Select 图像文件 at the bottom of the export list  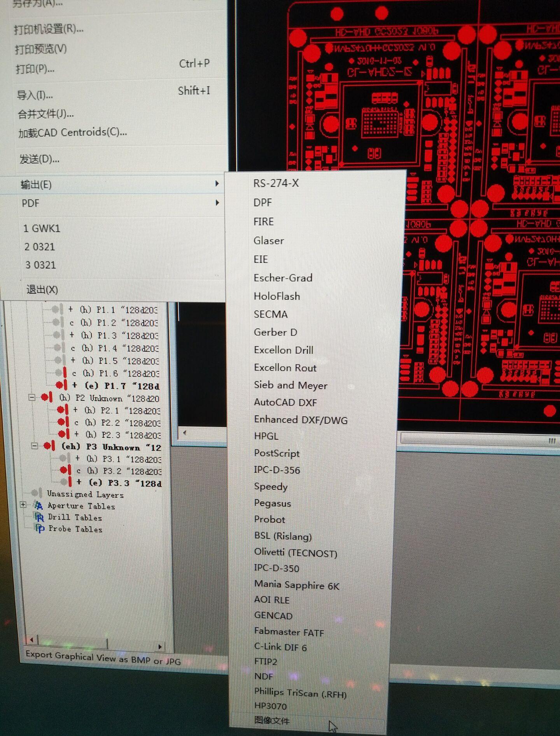coord(272,720)
